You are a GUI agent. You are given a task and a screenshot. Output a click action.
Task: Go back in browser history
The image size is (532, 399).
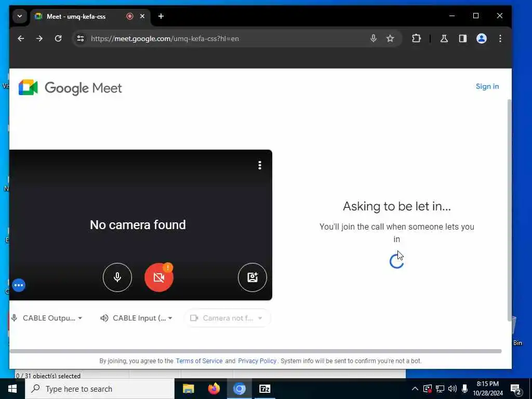(x=21, y=38)
